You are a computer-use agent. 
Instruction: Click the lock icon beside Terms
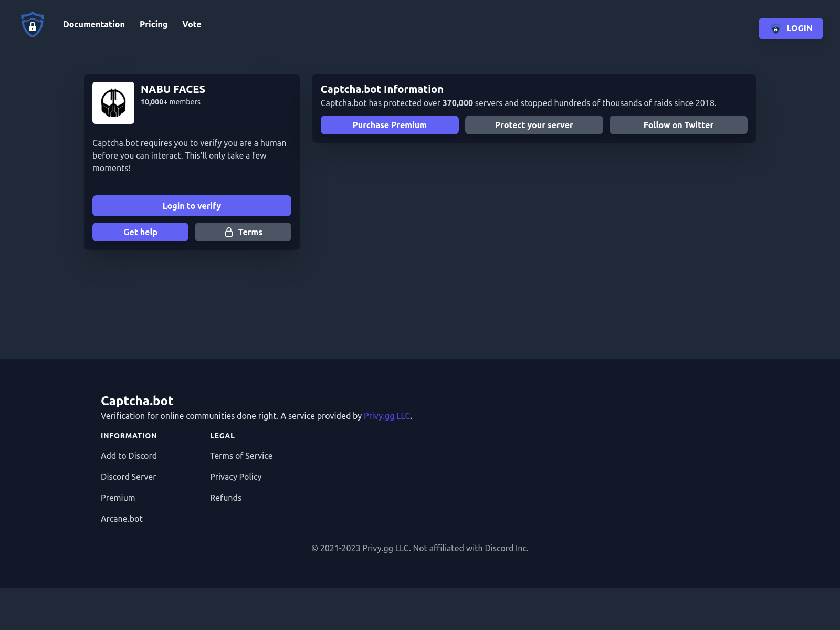[x=229, y=232]
